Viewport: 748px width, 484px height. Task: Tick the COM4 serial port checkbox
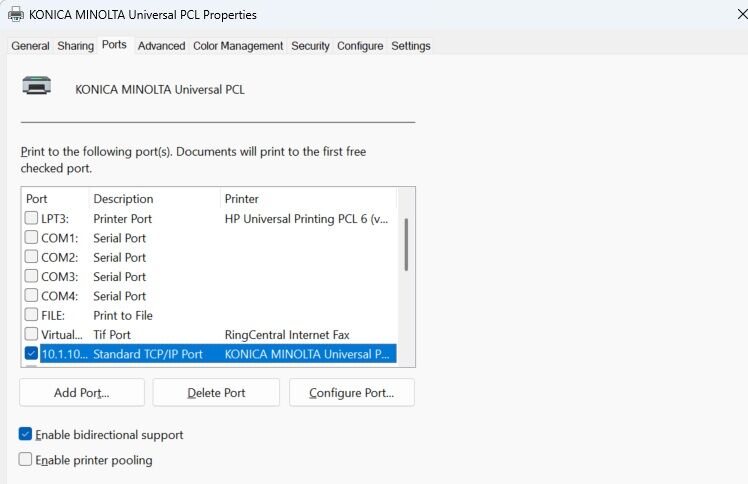coord(32,296)
